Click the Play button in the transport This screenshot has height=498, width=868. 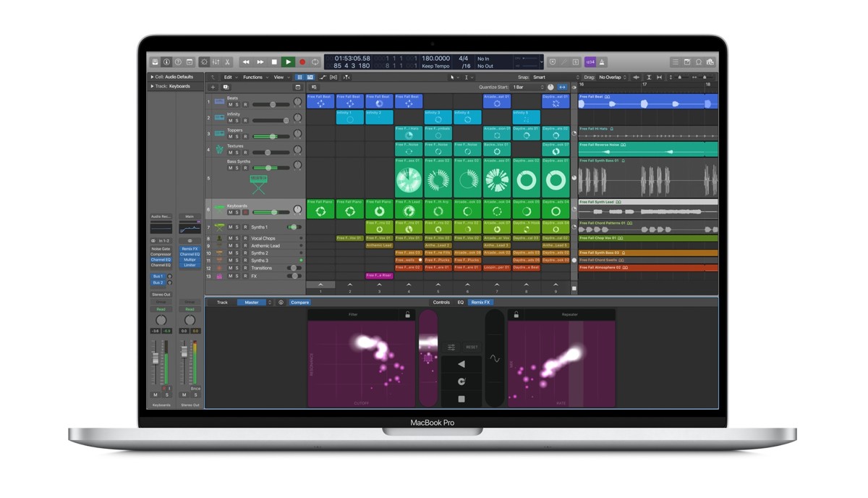[x=288, y=62]
